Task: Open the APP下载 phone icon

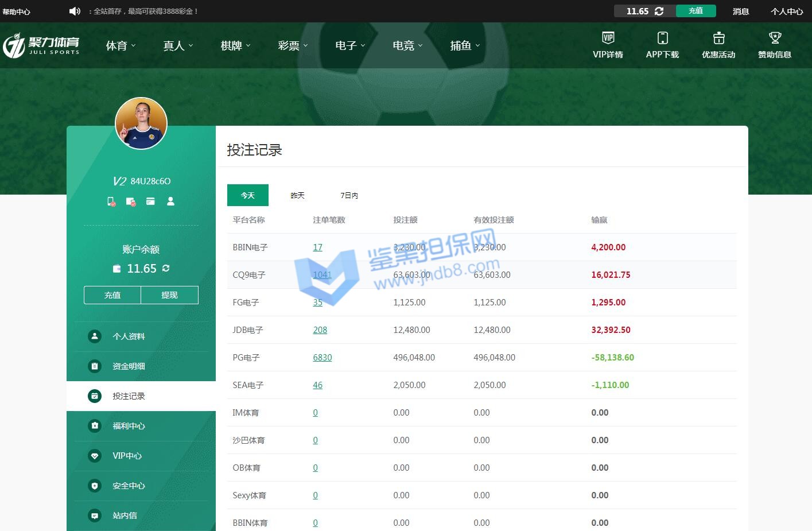Action: pos(662,38)
